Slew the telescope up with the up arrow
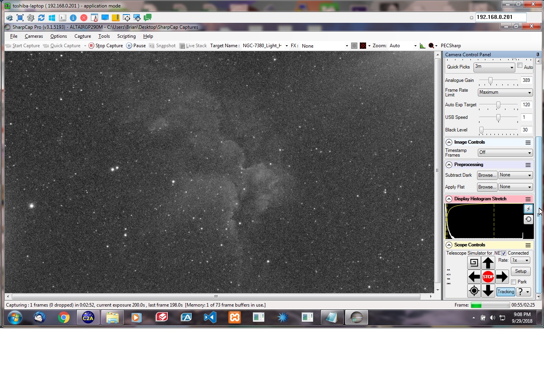Image resolution: width=544 pixels, height=392 pixels. [x=488, y=263]
